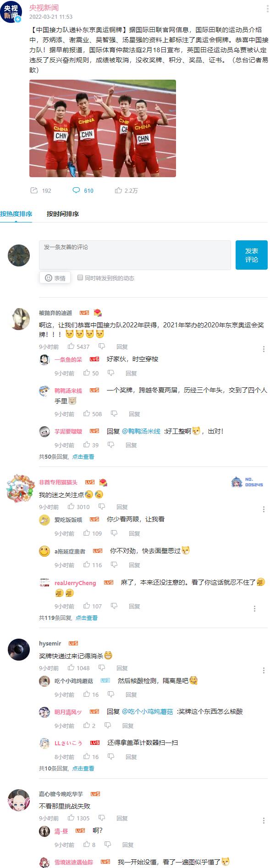The height and width of the screenshot is (868, 270).
Task: Like the post with 2.2万 thumbs-up
Action: [118, 190]
